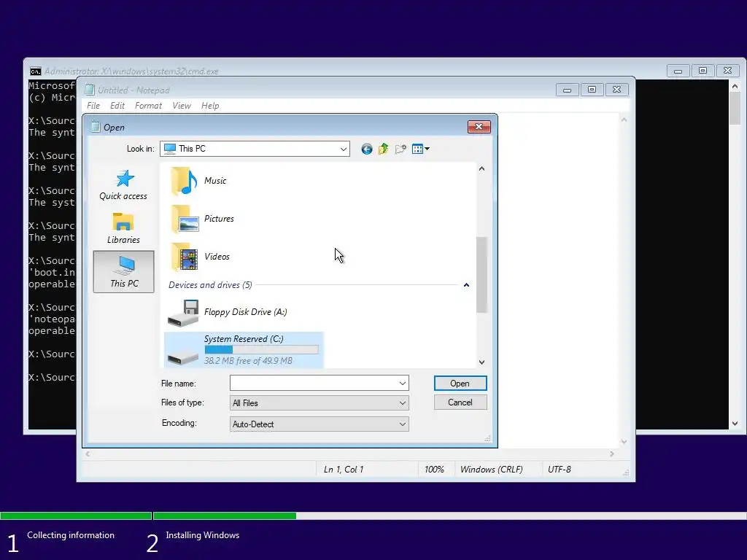Open Notepad File menu

(x=93, y=106)
